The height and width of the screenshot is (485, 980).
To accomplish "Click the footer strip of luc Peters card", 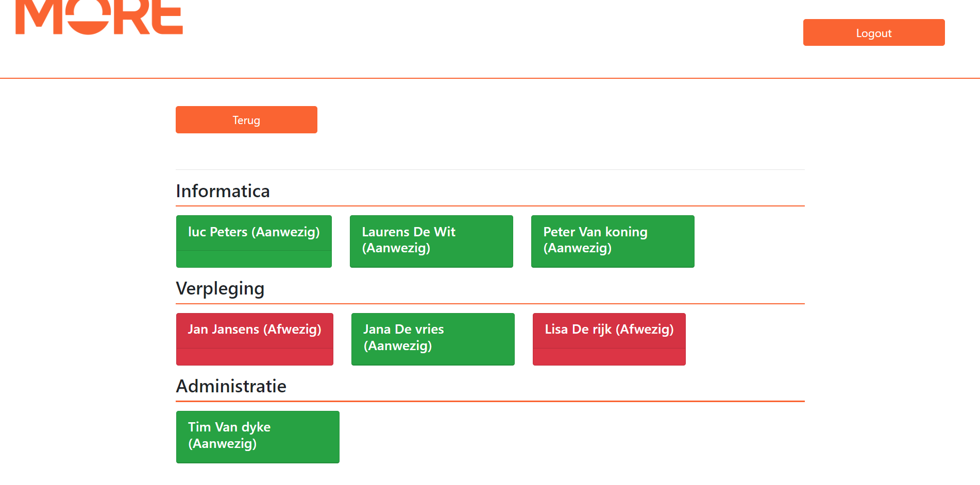I will tap(254, 259).
